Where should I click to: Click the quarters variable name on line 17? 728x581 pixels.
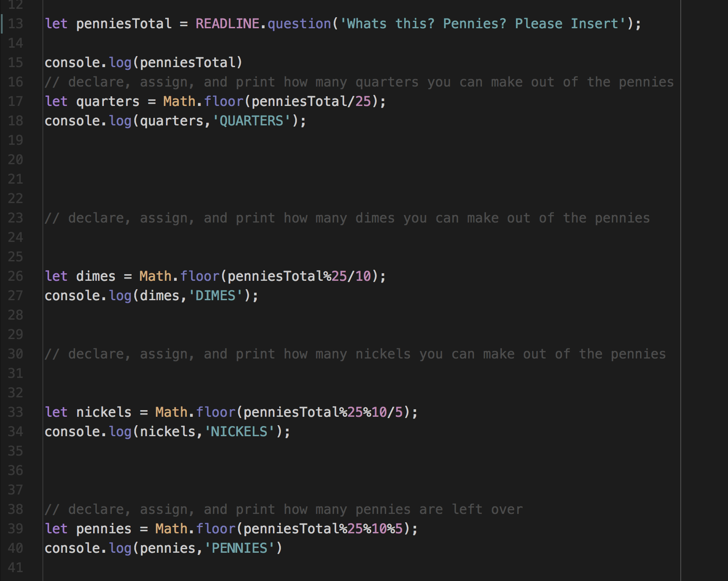(x=108, y=101)
